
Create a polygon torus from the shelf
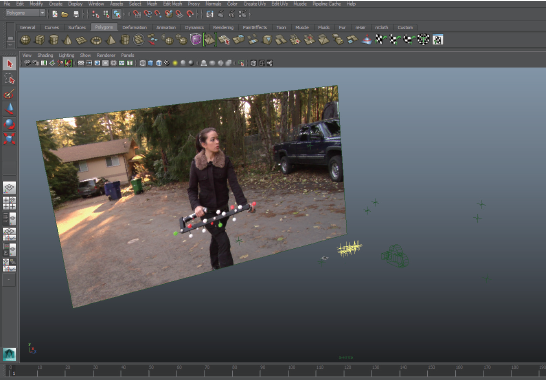pyautogui.click(x=96, y=40)
